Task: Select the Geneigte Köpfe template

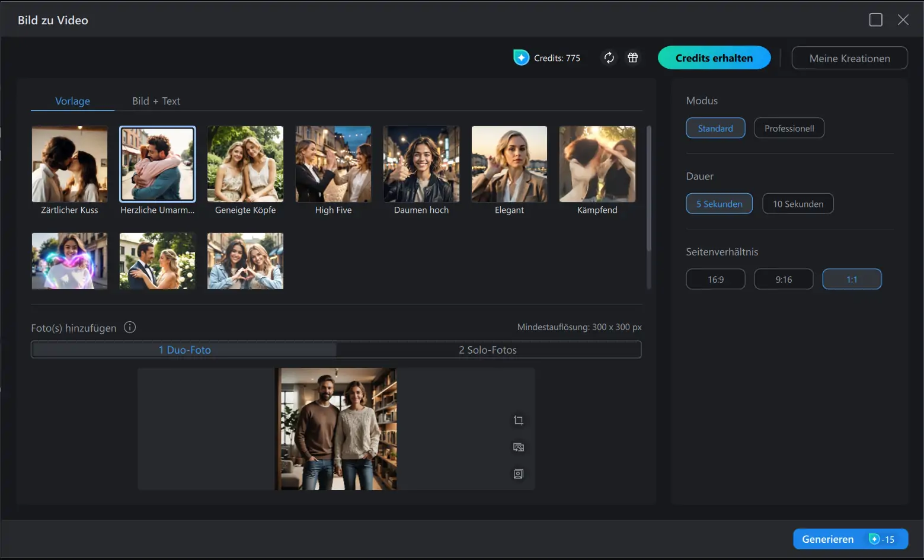Action: [245, 171]
